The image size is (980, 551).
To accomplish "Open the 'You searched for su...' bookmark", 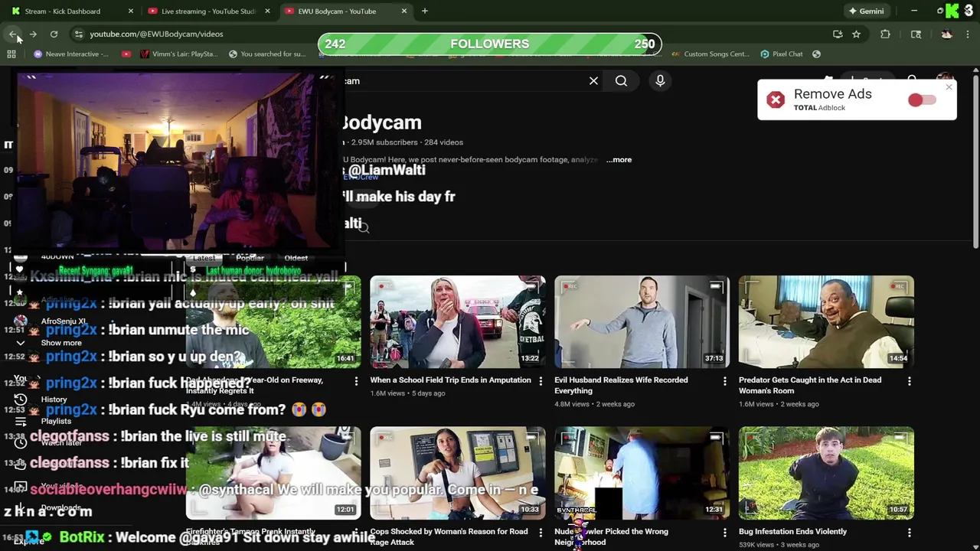I will click(x=267, y=54).
